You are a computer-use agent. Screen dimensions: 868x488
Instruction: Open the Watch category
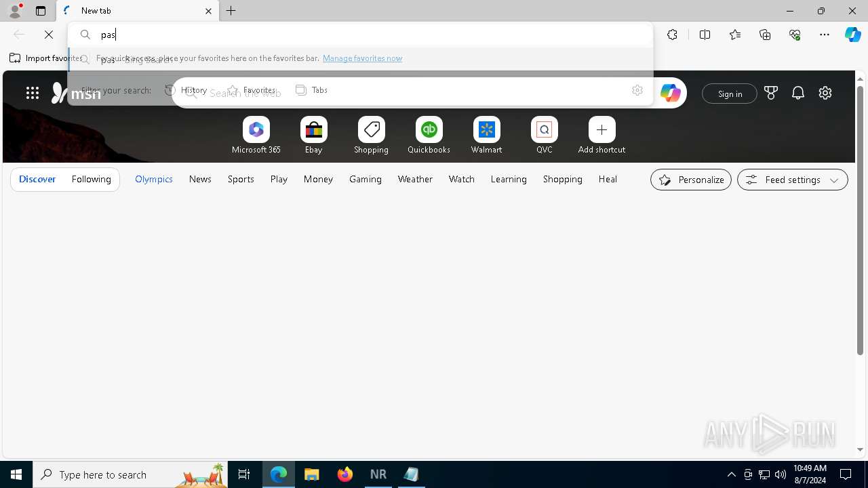click(462, 179)
